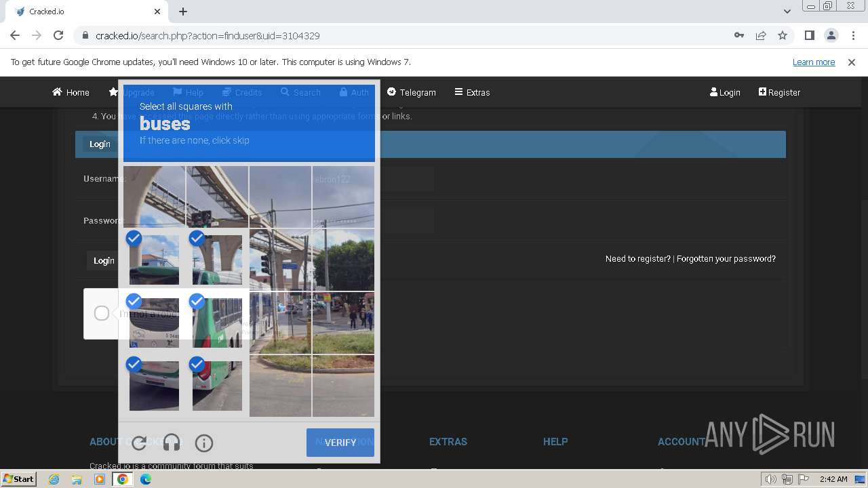
Task: Click the Login submit button
Action: 103,260
